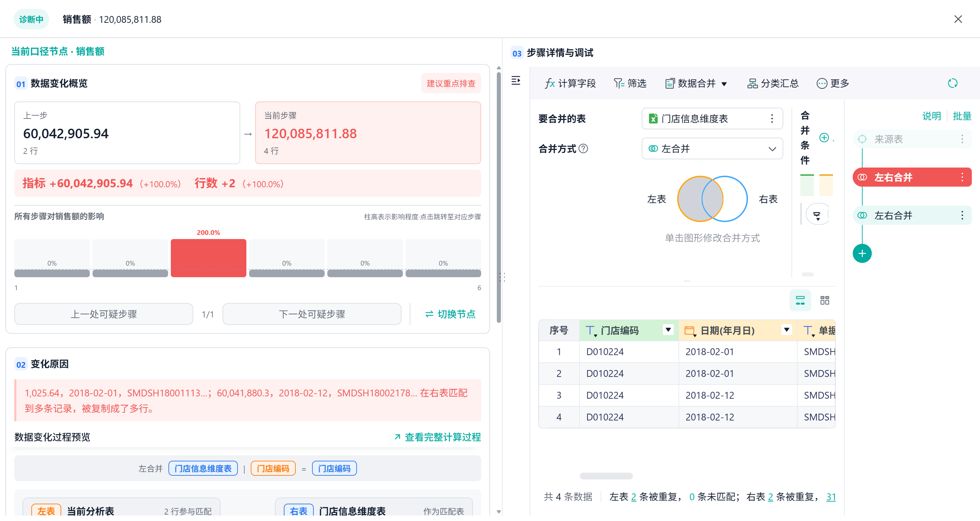
Task: Open 查看完整计算过程 link
Action: 438,437
